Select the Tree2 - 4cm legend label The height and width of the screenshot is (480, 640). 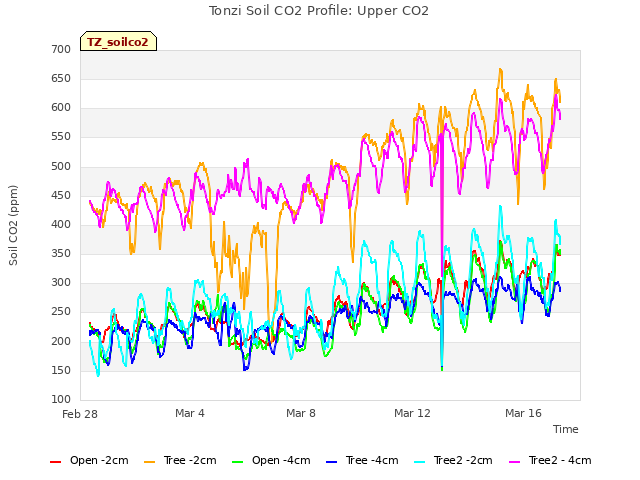(x=560, y=460)
